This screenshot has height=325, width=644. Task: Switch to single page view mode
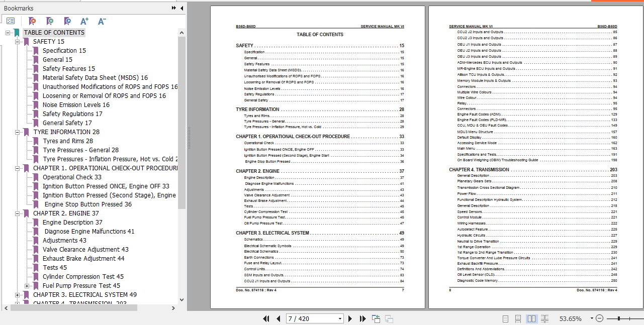[x=505, y=318]
